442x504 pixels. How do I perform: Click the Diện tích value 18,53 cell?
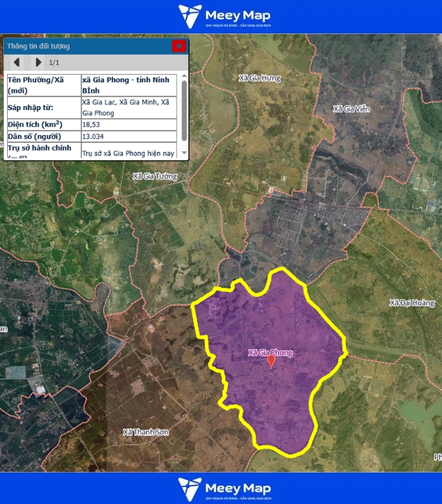(129, 124)
